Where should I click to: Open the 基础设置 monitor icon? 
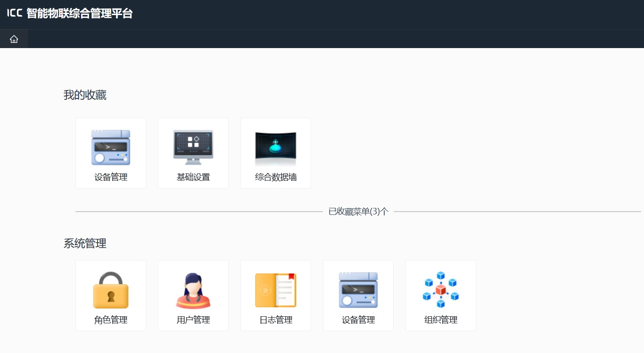click(x=193, y=148)
